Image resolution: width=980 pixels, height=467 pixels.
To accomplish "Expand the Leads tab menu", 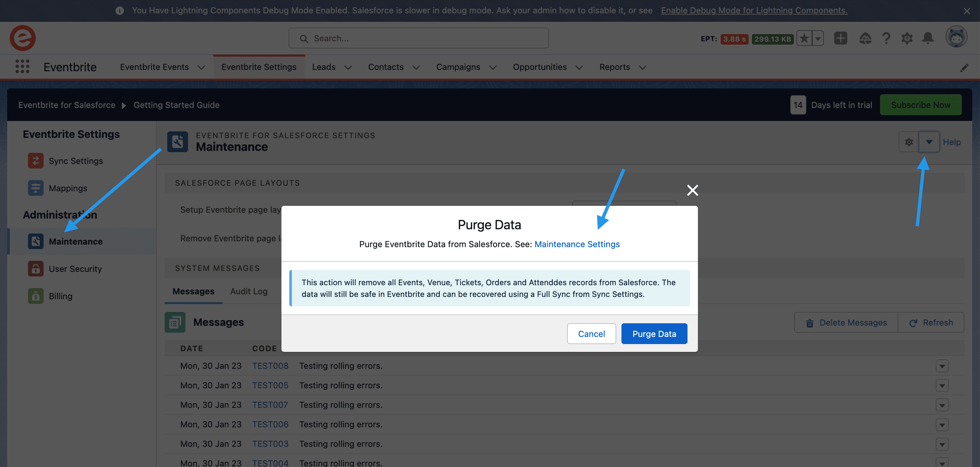I will coord(348,67).
